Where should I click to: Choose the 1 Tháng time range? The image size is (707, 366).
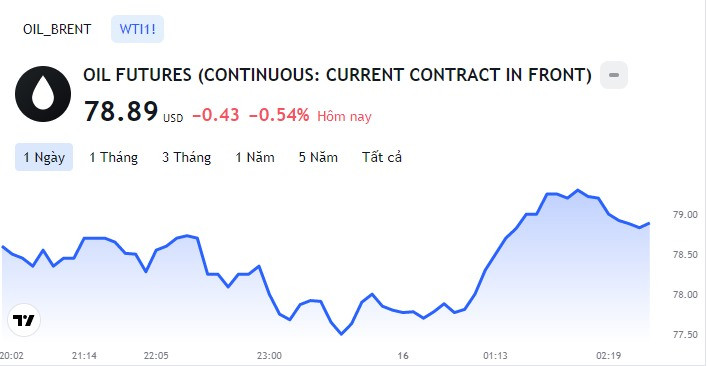pyautogui.click(x=114, y=157)
